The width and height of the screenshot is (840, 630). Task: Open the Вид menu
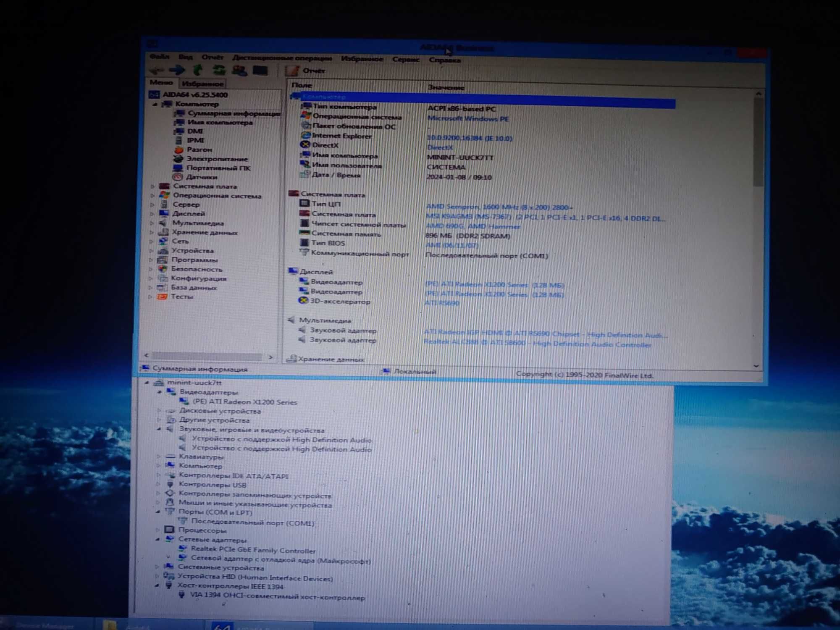[185, 57]
